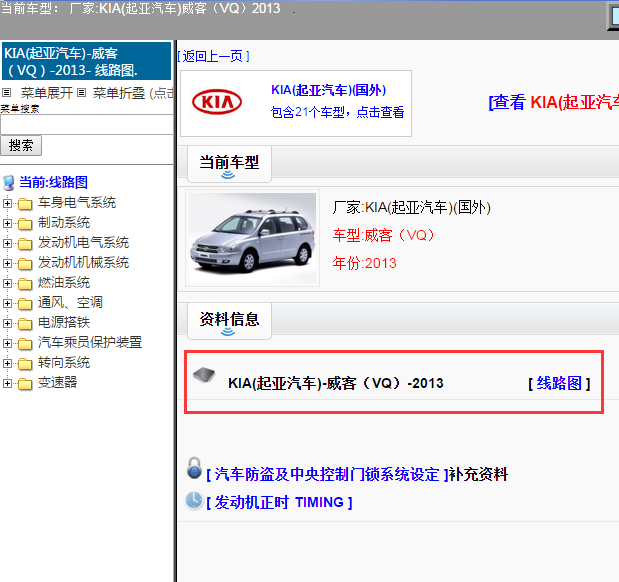Select 车身电气系统 tree label
Screen dimensions: 619x582
77,203
